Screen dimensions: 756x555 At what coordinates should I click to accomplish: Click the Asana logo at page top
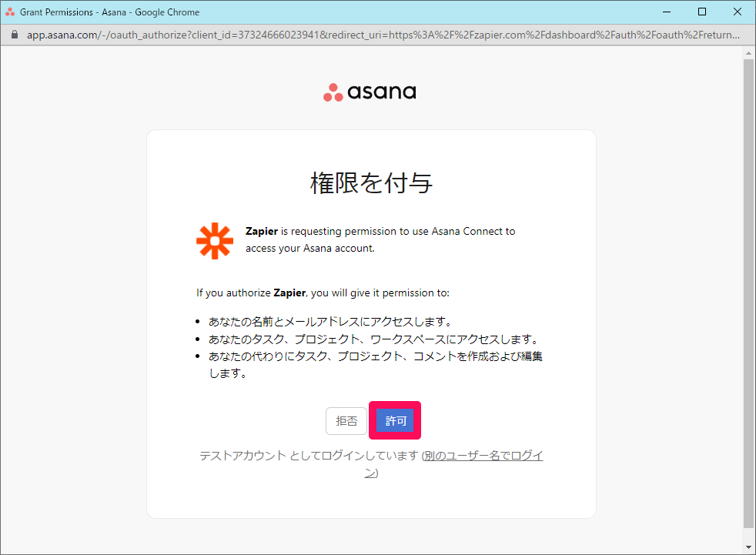pos(370,92)
